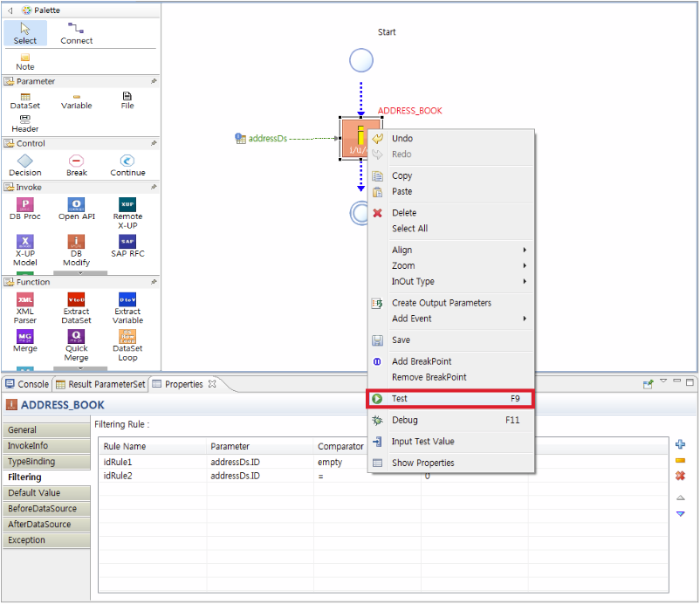This screenshot has width=700, height=604.
Task: Choose Input Test Value in menu
Action: pyautogui.click(x=450, y=442)
